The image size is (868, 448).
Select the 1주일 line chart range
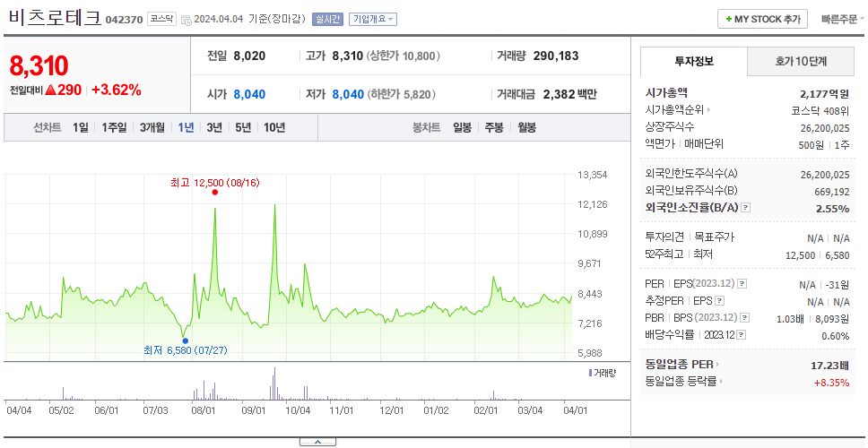114,128
